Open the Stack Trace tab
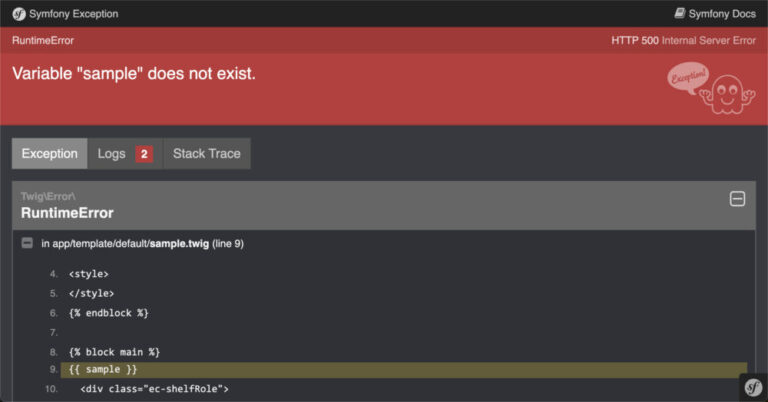768x402 pixels. pos(206,154)
